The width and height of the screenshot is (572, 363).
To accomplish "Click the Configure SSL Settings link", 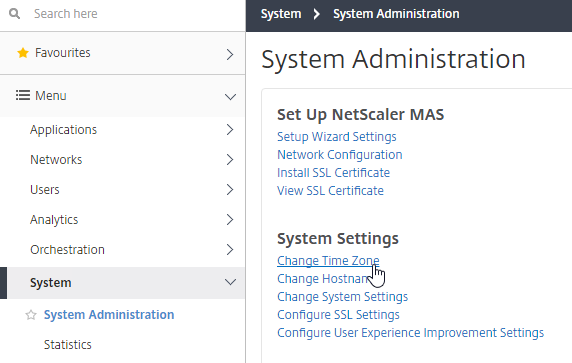I will point(338,315).
